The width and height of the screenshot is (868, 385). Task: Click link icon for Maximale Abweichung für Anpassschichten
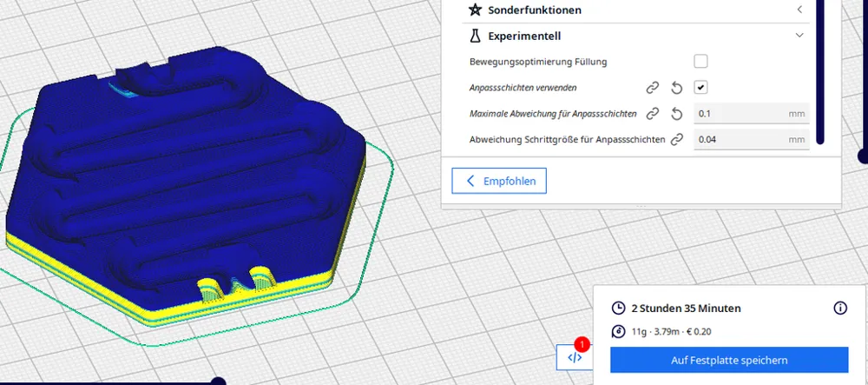[653, 114]
